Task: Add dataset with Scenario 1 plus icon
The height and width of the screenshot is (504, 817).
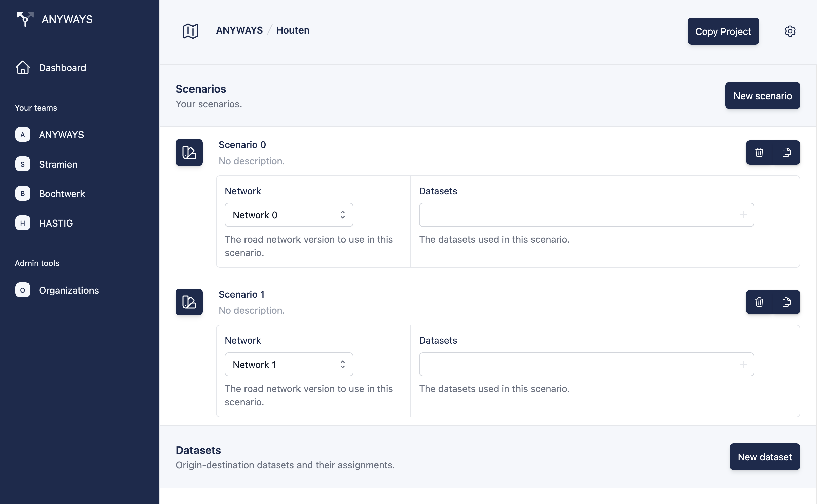Action: click(x=743, y=364)
